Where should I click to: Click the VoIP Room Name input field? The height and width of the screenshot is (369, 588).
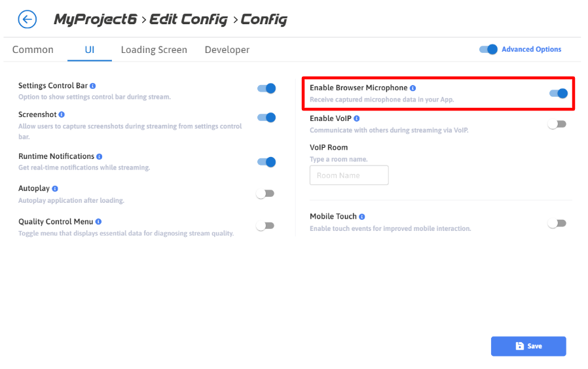coord(349,175)
